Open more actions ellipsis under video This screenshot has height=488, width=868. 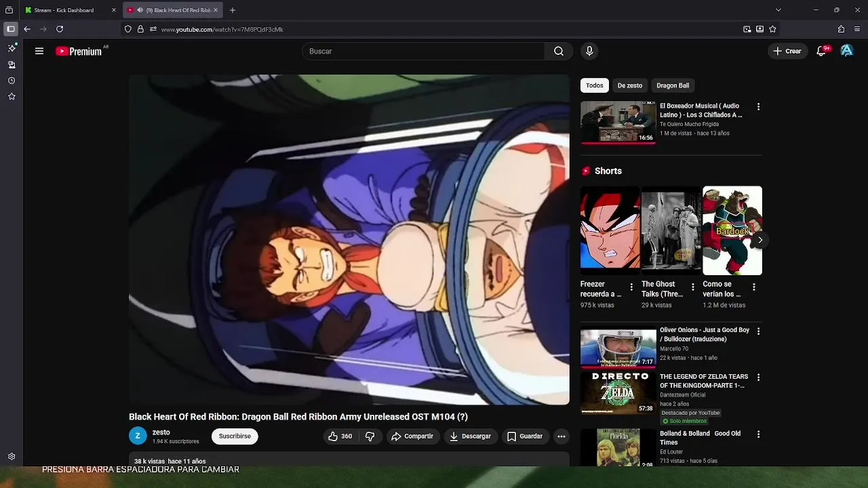point(561,436)
